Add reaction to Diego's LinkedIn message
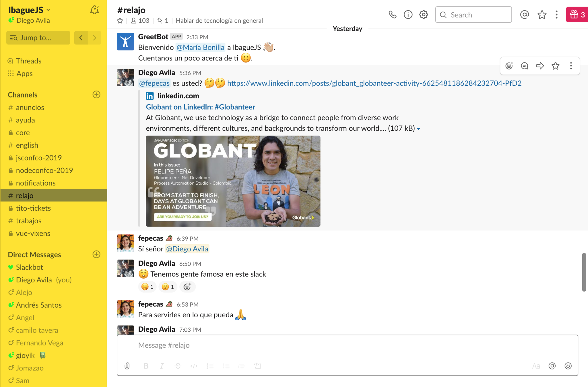This screenshot has width=588, height=387. coord(509,66)
